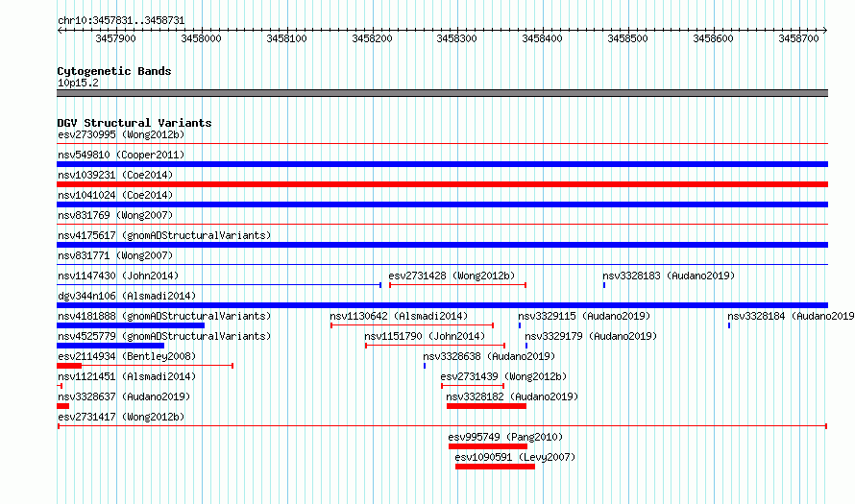855x504 pixels.
Task: Open the esv2114934 (Bentley2008) label
Action: [127, 356]
